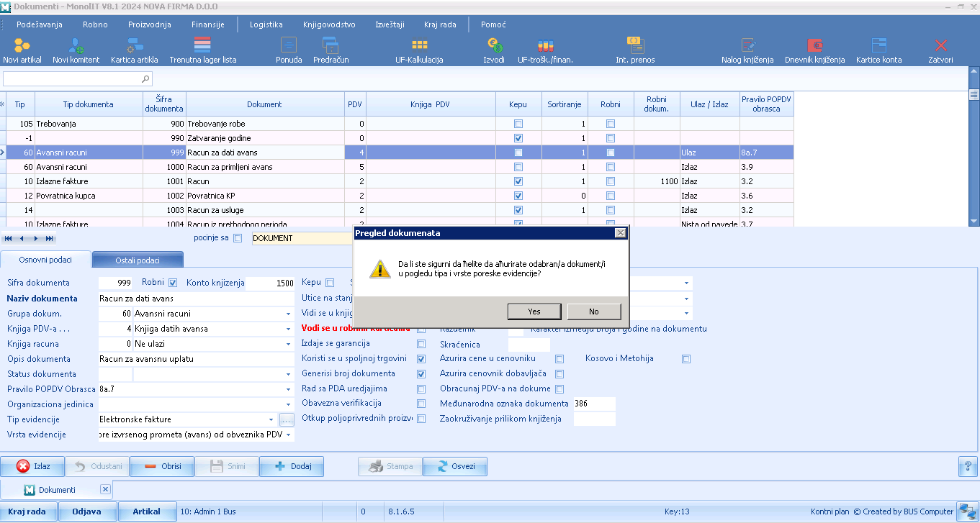Viewport: 980px width, 523px height.
Task: Click the Izlaz button
Action: pos(32,466)
